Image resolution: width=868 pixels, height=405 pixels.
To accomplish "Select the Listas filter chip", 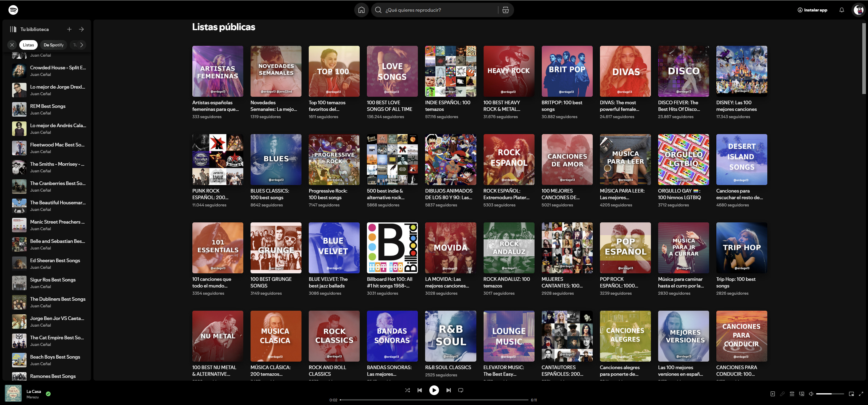I will 28,45.
